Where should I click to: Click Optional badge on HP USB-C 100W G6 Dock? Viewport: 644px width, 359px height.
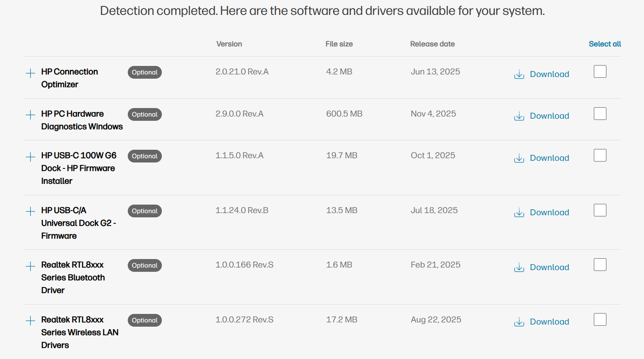click(x=145, y=156)
